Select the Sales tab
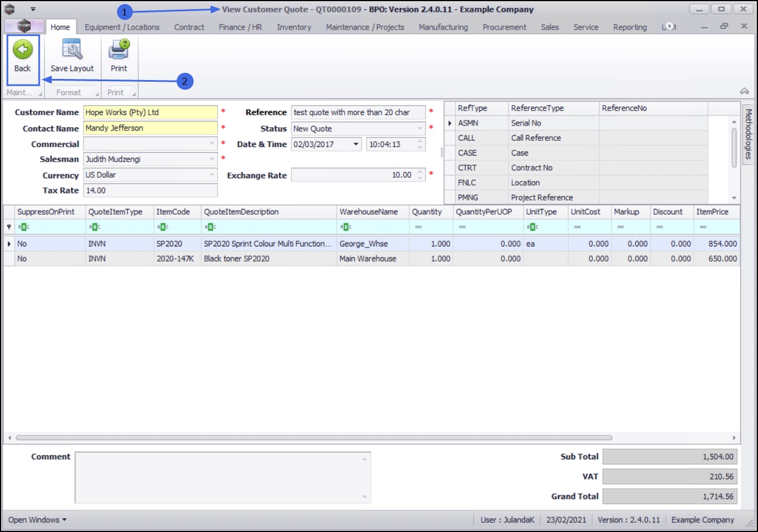 (x=550, y=27)
